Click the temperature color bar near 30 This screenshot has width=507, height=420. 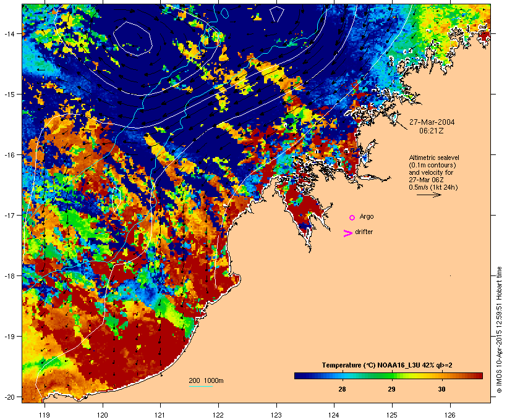click(441, 376)
